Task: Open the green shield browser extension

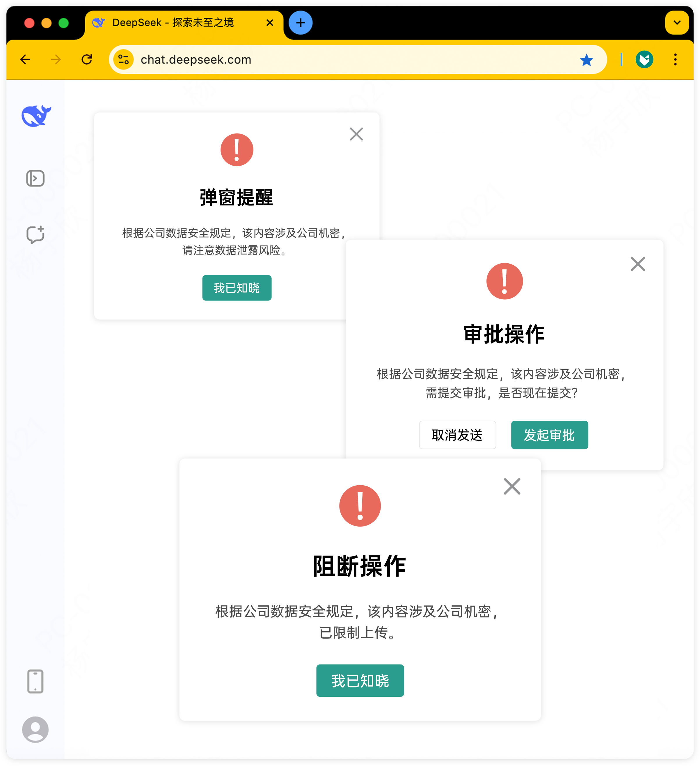Action: coord(644,60)
